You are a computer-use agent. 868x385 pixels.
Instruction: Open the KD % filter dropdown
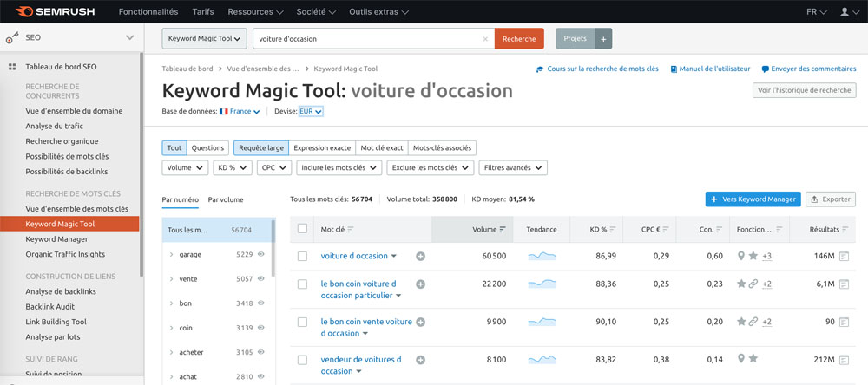click(233, 167)
